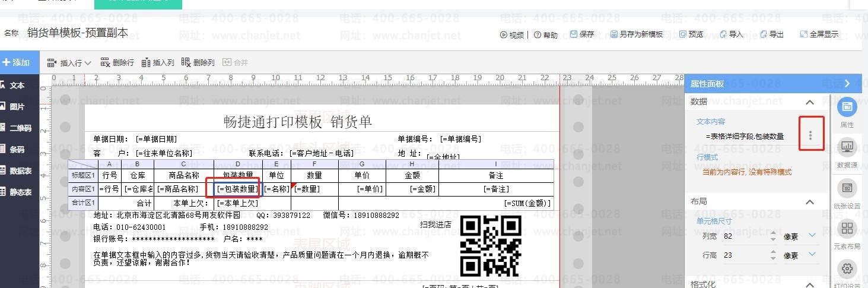Viewport: 868px width, 288px height.
Task: Select the 扫我进店 label text
Action: (435, 224)
